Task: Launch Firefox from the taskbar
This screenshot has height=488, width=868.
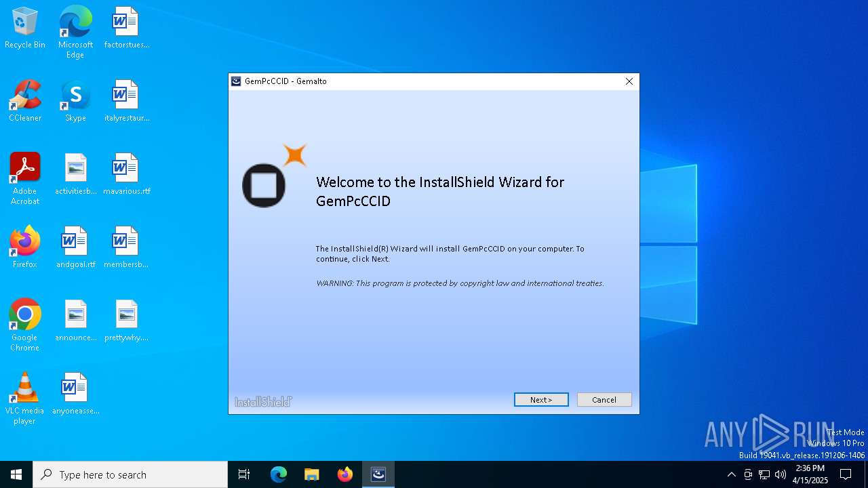Action: point(345,474)
